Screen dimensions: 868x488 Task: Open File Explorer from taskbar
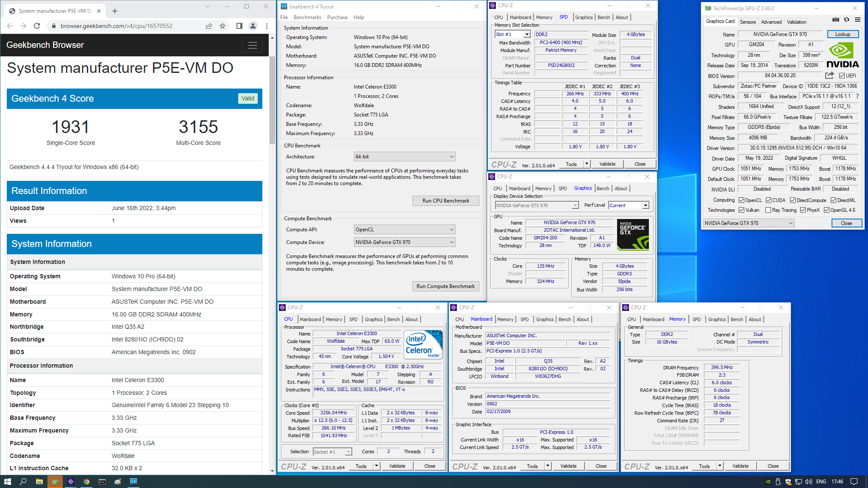[x=39, y=482]
